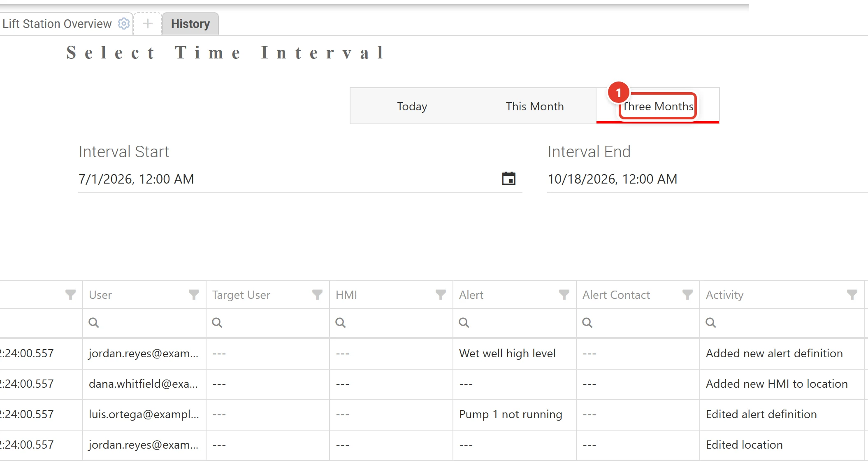Open the filter on the timestamp column
Viewport: 868px width, 461px height.
pyautogui.click(x=70, y=295)
